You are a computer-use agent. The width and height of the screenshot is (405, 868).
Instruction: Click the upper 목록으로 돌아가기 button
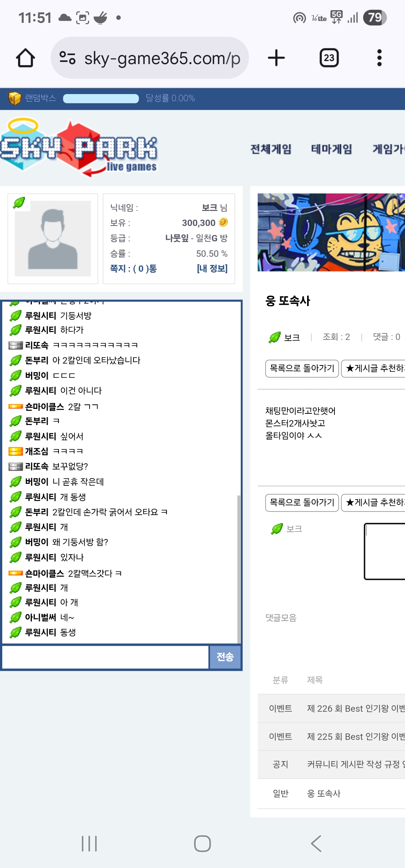coord(302,368)
